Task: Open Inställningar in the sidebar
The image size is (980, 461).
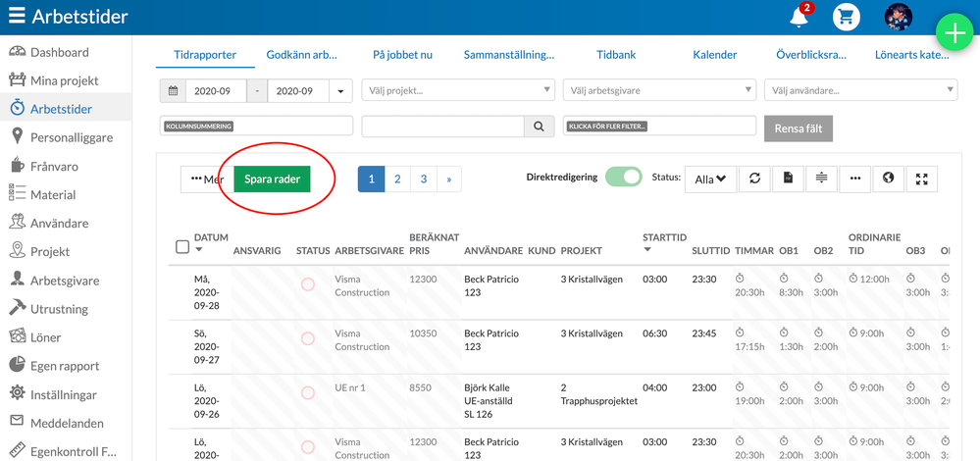Action: tap(65, 394)
